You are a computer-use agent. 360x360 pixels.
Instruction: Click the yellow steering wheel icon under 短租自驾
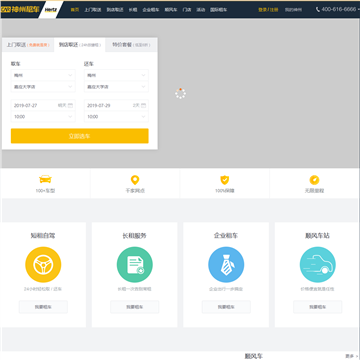(43, 265)
